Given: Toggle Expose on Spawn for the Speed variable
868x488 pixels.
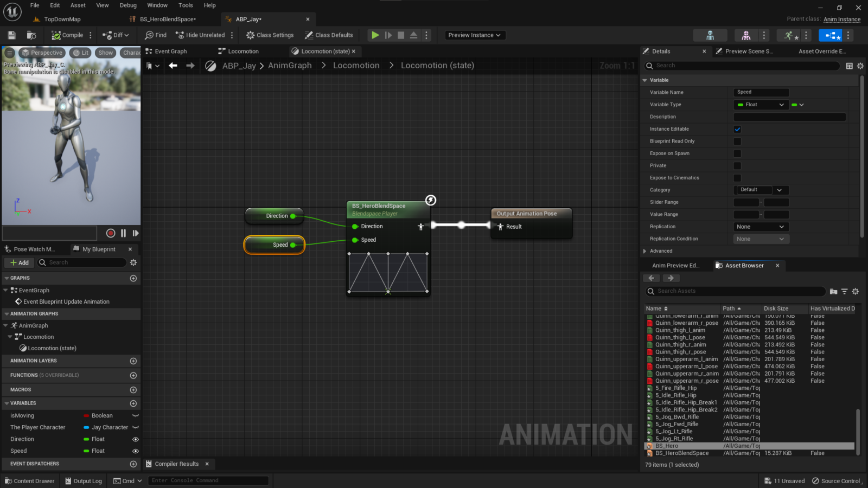Looking at the screenshot, I should pos(737,153).
